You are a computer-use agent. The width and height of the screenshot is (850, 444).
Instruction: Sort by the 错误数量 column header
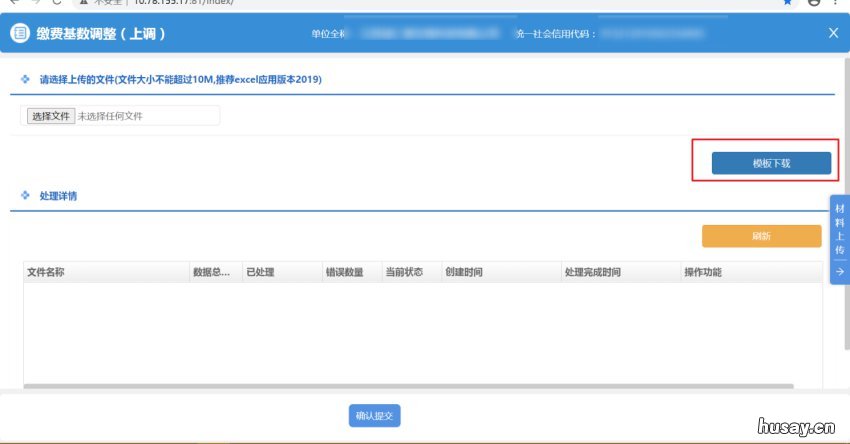pyautogui.click(x=352, y=272)
